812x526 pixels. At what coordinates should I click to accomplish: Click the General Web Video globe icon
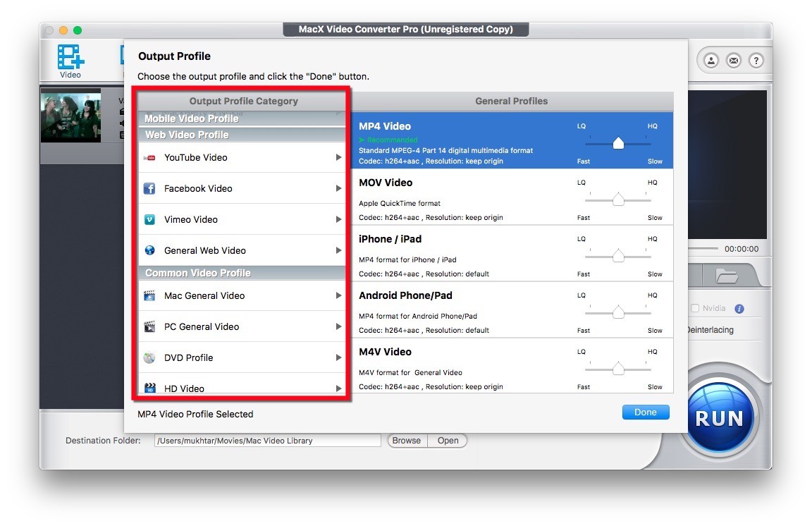point(149,250)
